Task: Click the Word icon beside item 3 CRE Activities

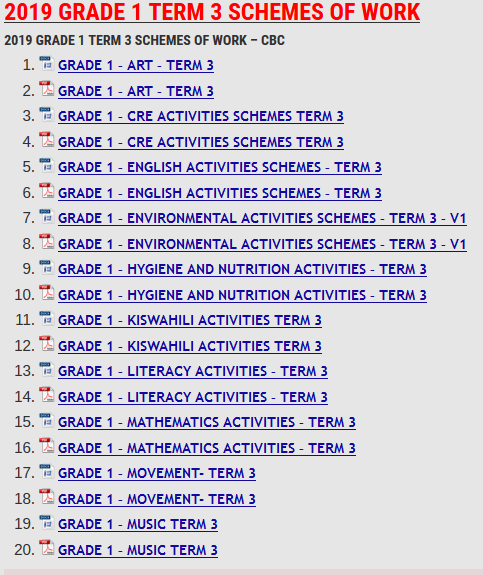Action: pos(47,114)
